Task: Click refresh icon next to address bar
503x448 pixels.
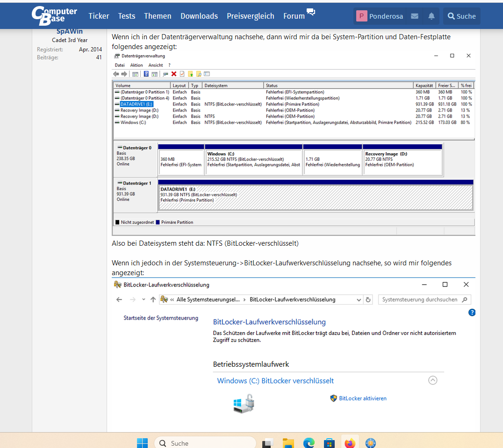Action: (x=368, y=299)
